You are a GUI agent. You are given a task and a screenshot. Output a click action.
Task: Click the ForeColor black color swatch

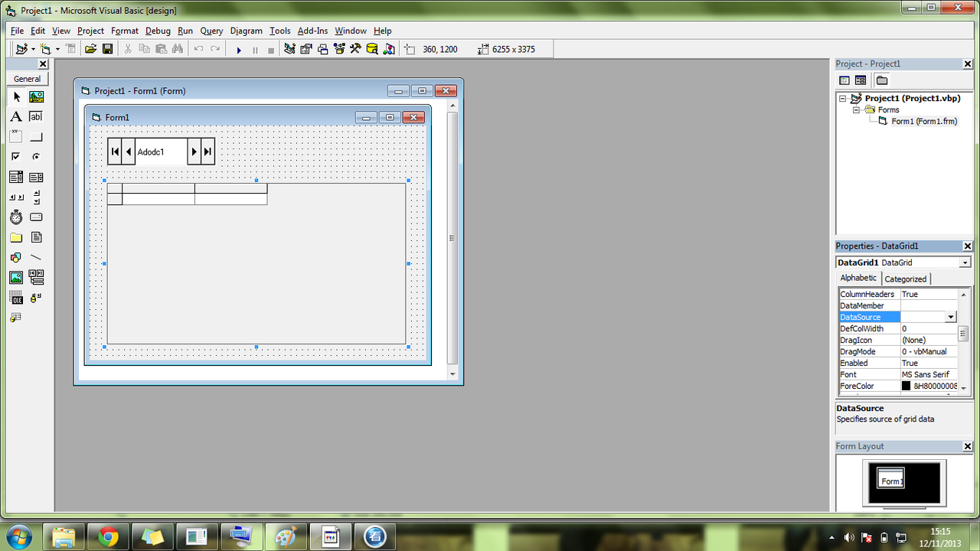pyautogui.click(x=906, y=386)
